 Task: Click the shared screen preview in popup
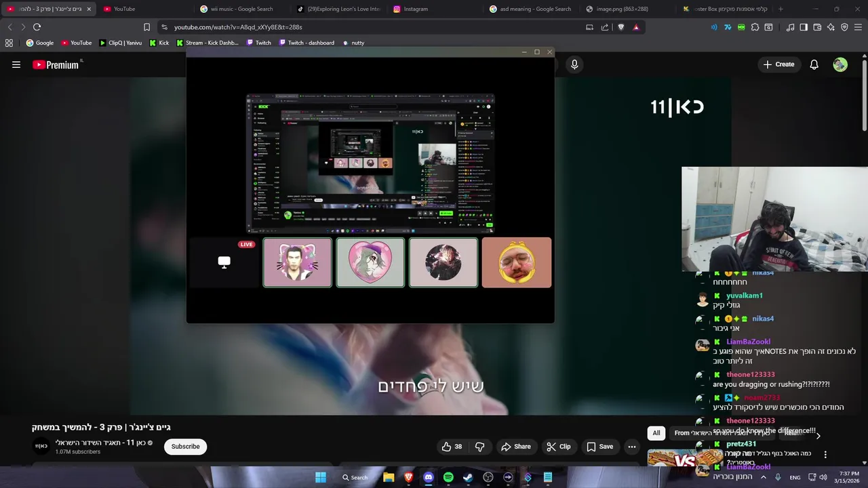pos(370,163)
